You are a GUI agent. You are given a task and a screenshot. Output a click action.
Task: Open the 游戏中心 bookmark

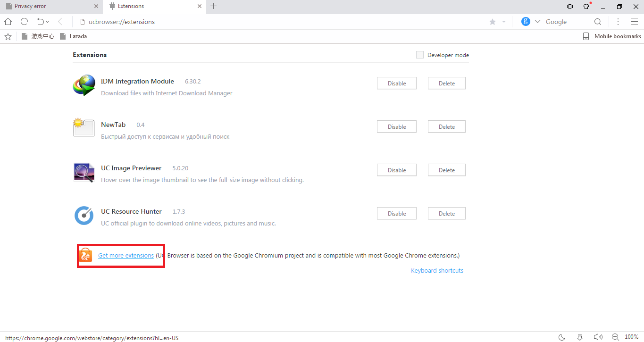38,36
